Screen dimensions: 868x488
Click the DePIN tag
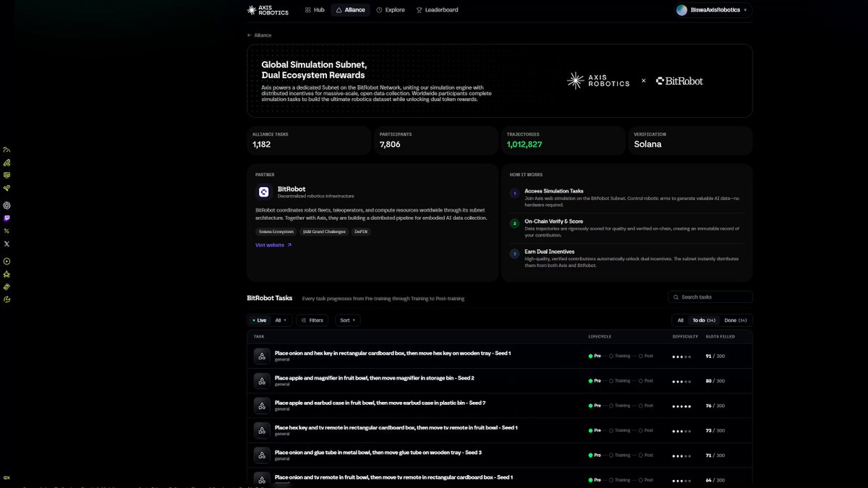tap(360, 231)
